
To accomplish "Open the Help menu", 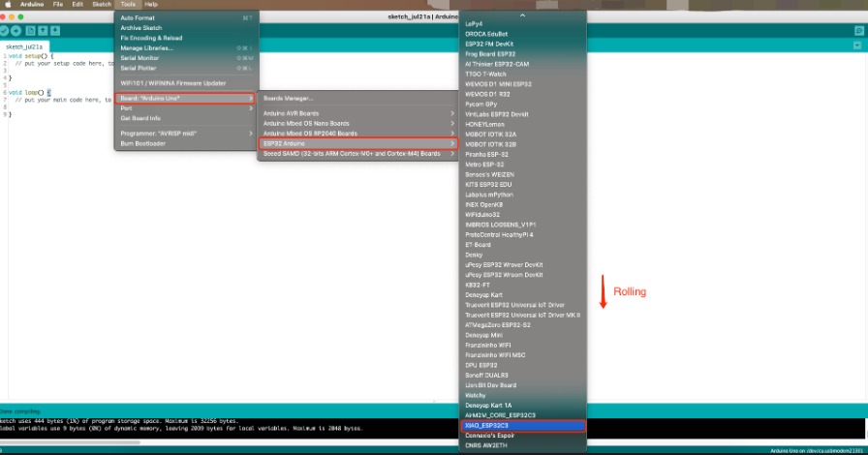I will [x=151, y=5].
